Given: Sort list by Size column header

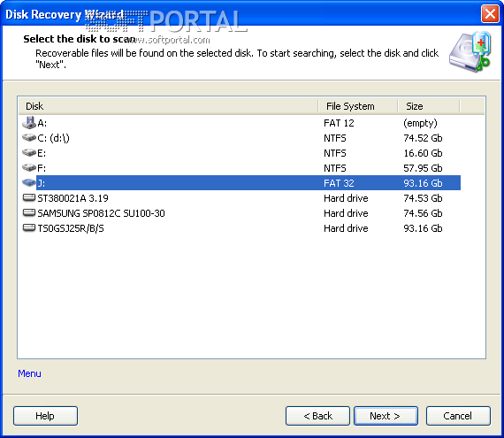Looking at the screenshot, I should coord(429,106).
